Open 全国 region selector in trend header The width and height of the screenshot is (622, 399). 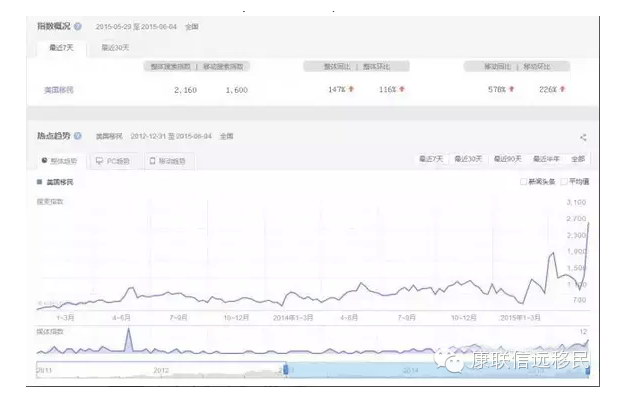pos(227,136)
